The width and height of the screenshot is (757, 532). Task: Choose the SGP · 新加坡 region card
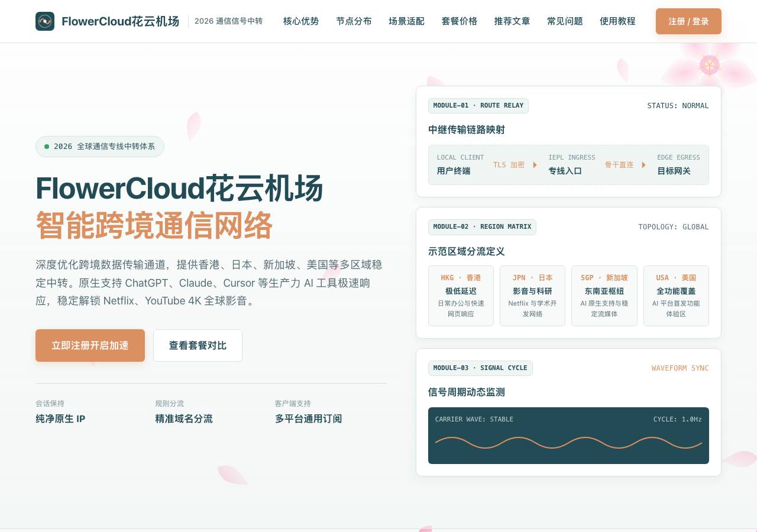point(604,296)
